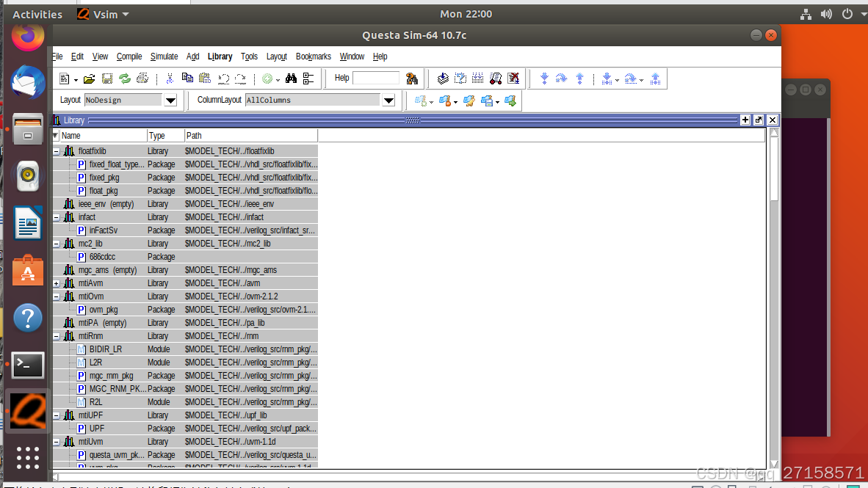
Task: Click the Find binoculars icon
Action: (x=292, y=79)
